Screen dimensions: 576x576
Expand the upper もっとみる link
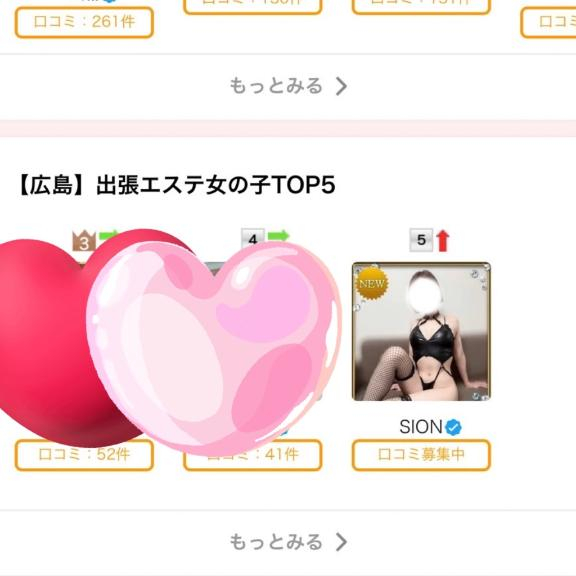coord(288,86)
